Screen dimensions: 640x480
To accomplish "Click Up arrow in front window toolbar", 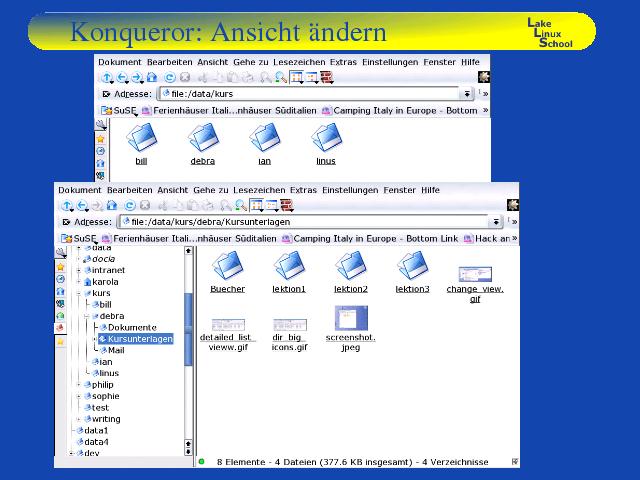I will [67, 205].
